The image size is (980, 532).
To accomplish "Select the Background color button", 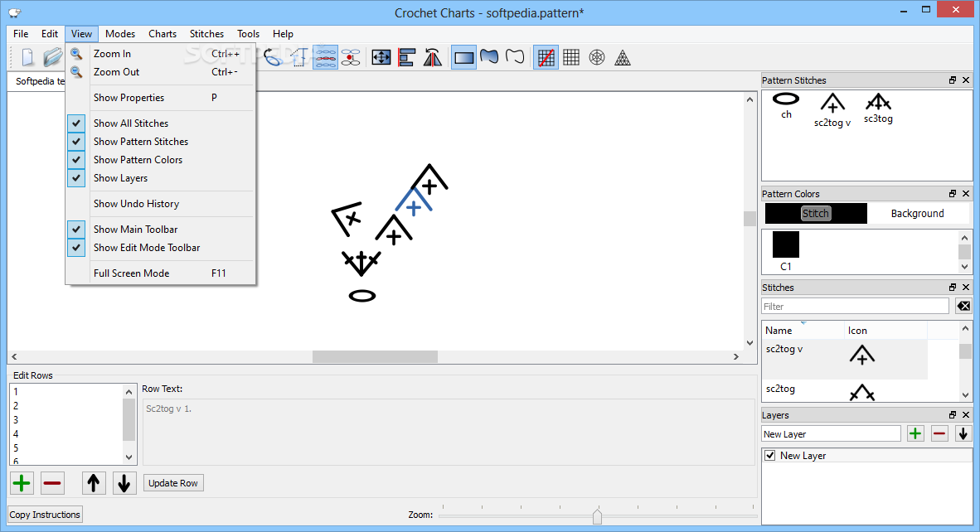I will click(x=918, y=213).
